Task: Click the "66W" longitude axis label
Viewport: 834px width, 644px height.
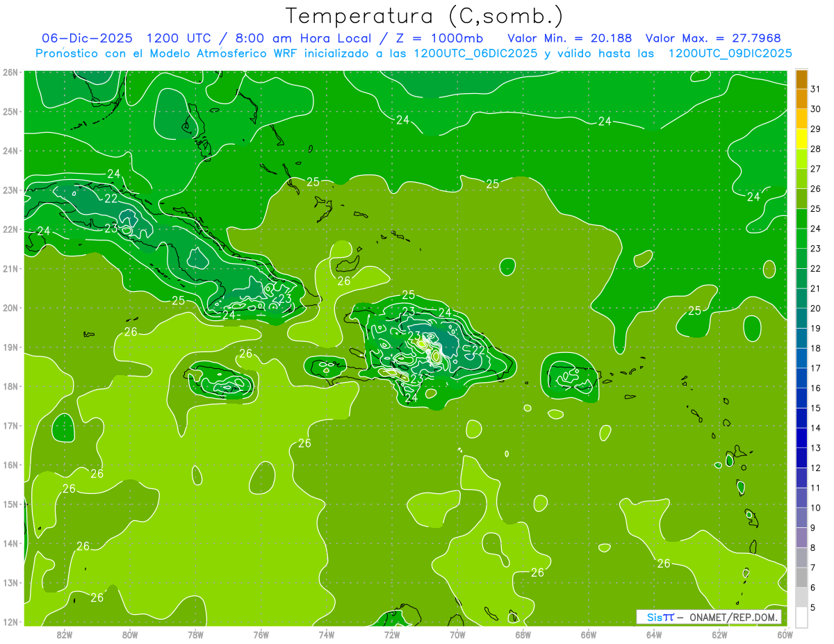Action: pos(589,634)
